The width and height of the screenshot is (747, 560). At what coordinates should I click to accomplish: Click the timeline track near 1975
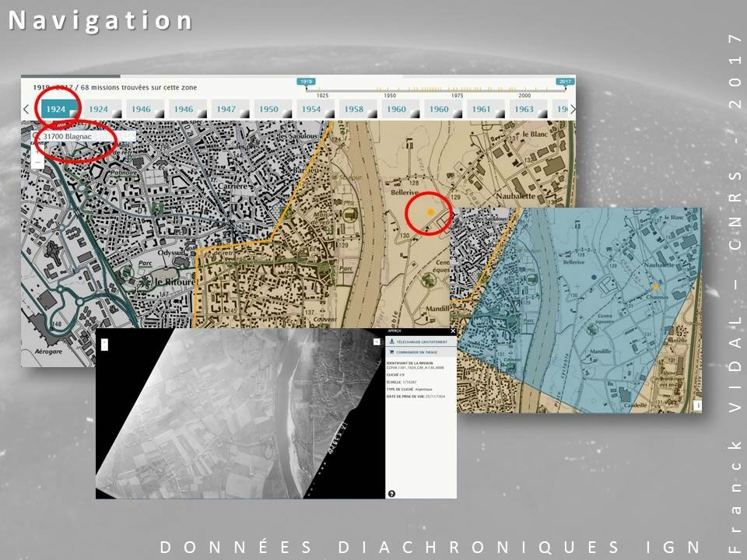click(x=457, y=90)
